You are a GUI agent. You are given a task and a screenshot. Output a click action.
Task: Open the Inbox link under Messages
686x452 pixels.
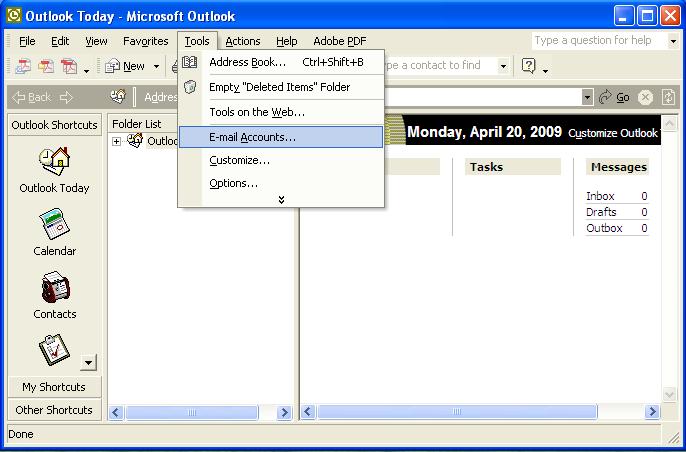pyautogui.click(x=600, y=196)
